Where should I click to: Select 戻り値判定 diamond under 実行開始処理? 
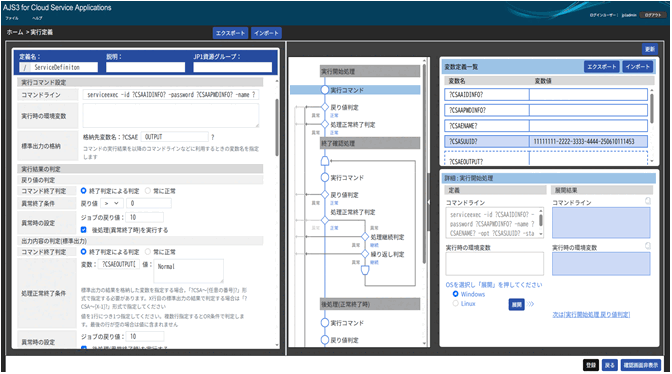[x=325, y=107]
